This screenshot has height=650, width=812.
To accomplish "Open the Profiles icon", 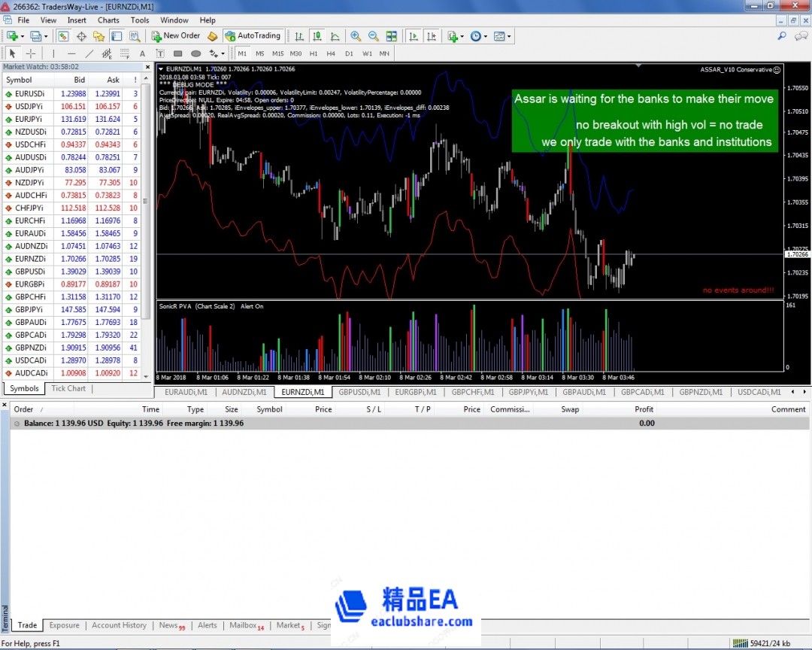I will (x=35, y=36).
